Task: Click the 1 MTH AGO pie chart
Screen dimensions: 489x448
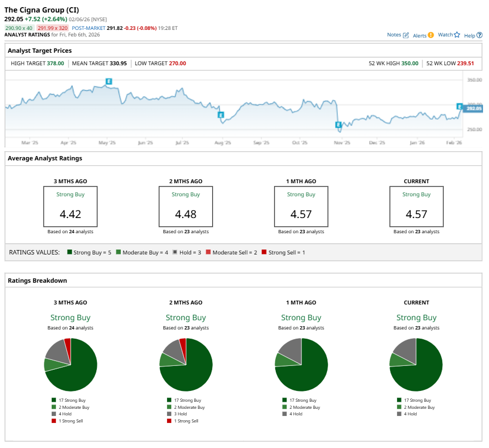Action: click(301, 364)
